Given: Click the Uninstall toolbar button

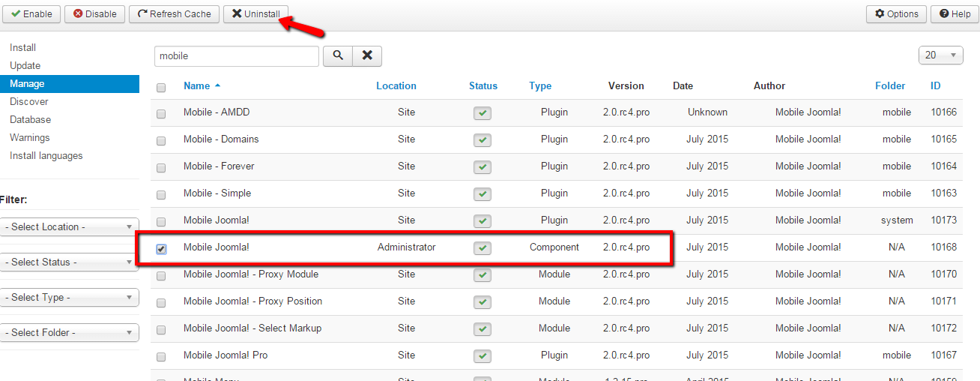Looking at the screenshot, I should 255,13.
